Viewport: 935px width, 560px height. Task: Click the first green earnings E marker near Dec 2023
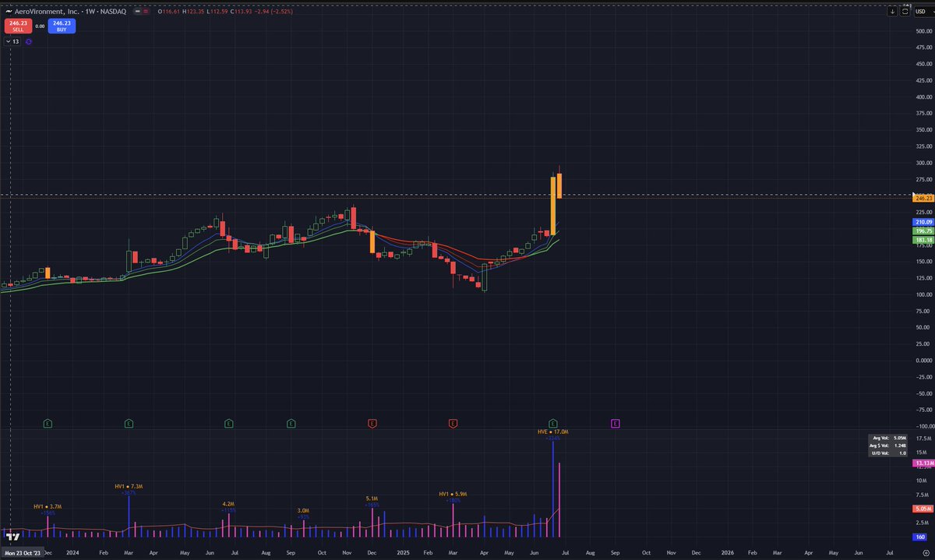click(48, 423)
